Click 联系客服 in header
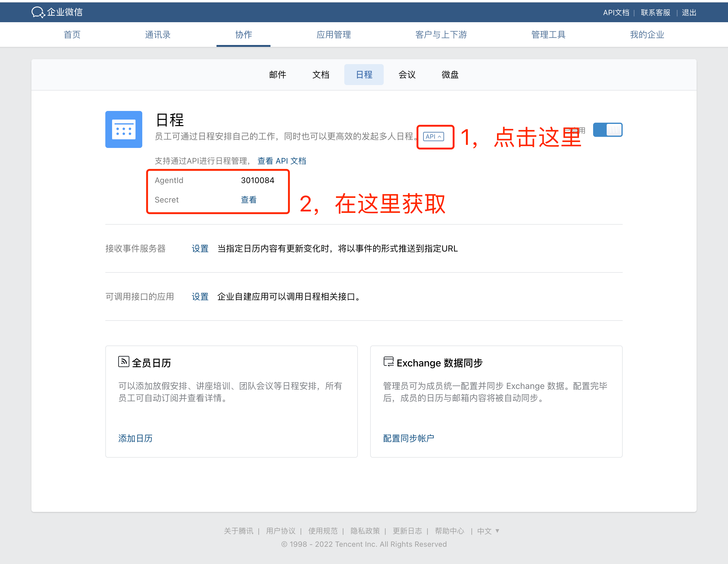The image size is (728, 564). 655,13
